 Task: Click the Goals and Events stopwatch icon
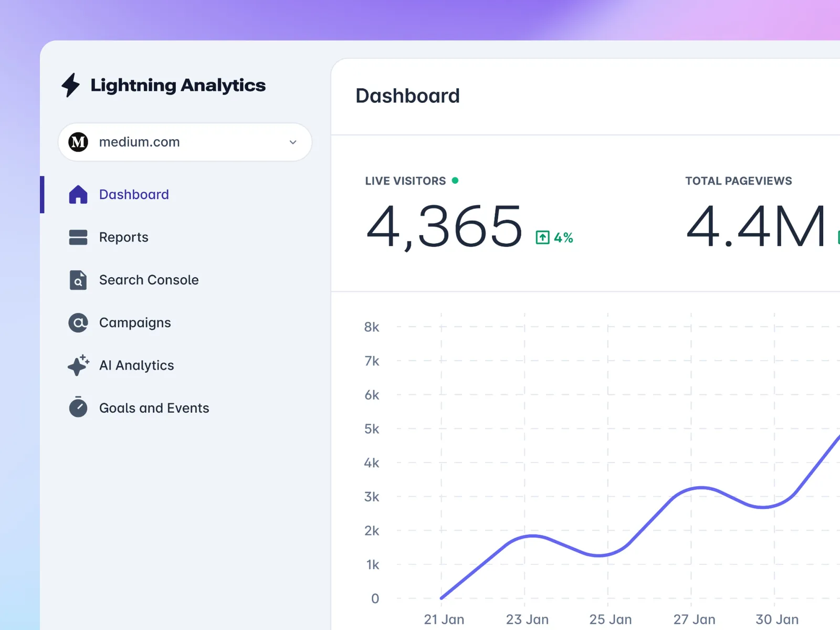click(x=78, y=407)
